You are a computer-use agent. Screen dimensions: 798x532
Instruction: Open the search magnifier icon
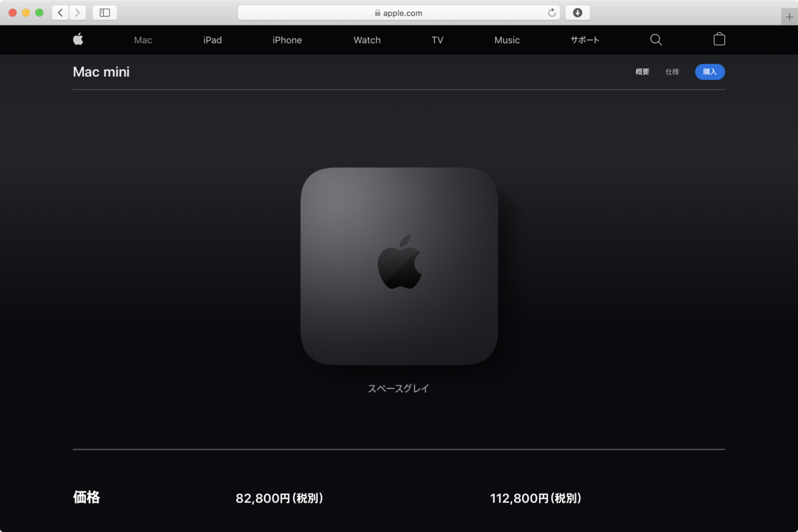[x=656, y=40]
